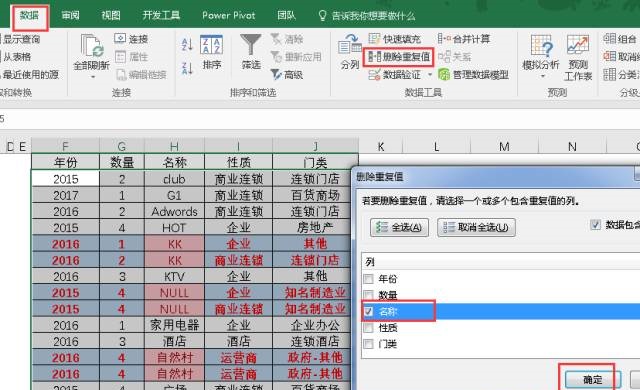This screenshot has width=640, height=390.
Task: Click the 快速填充 flash fill button
Action: click(x=394, y=39)
